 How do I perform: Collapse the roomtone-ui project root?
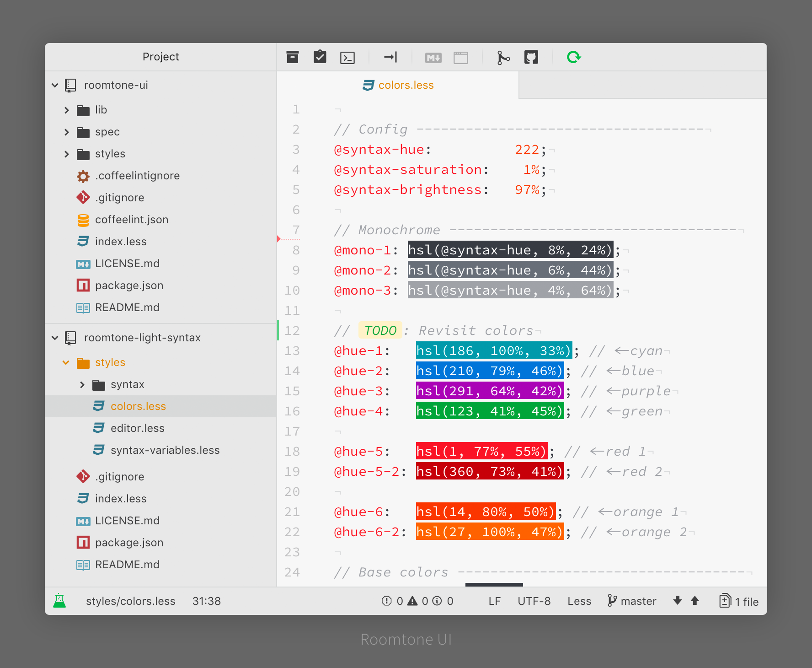pos(55,85)
